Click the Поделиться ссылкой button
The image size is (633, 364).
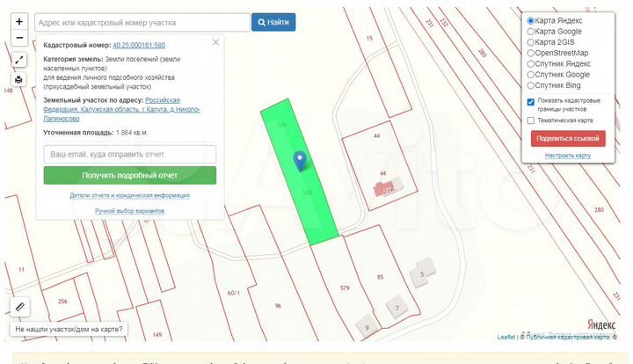click(x=568, y=139)
